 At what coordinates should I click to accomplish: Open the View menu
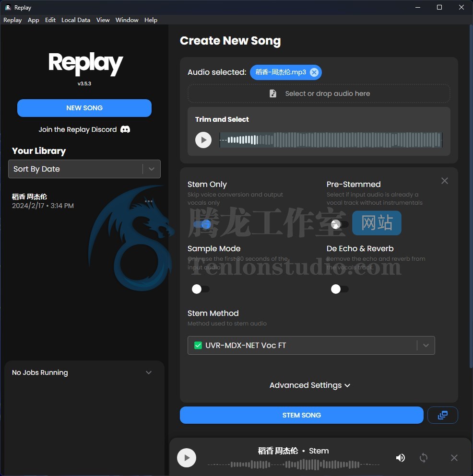point(103,20)
